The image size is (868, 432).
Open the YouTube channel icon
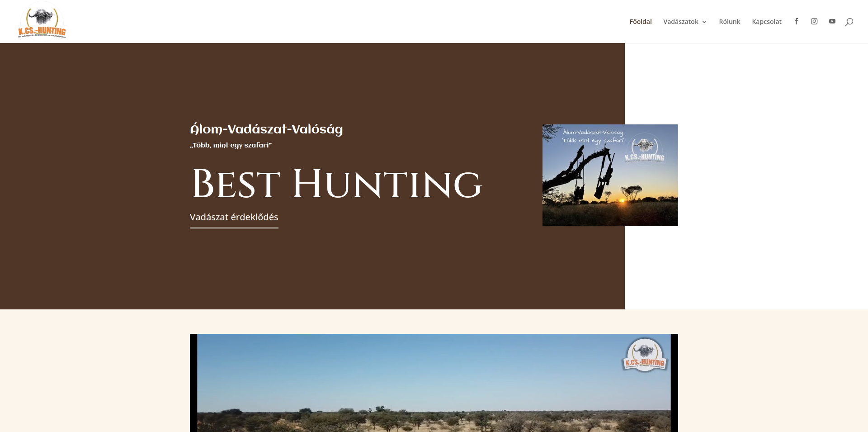pyautogui.click(x=832, y=21)
